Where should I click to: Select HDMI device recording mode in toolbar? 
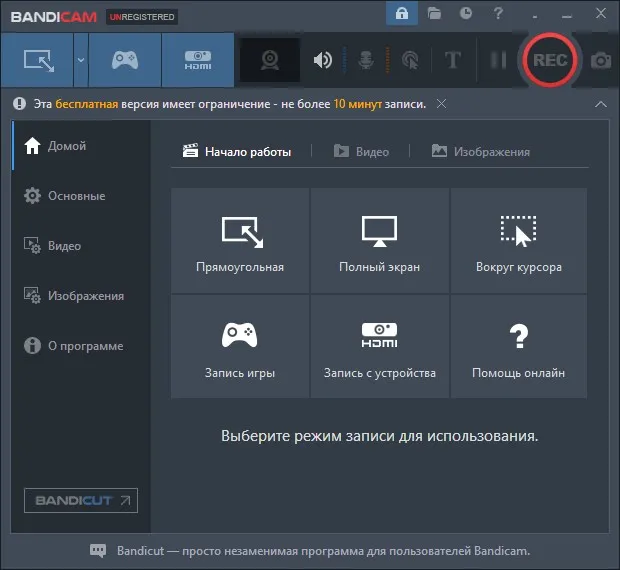pos(198,60)
